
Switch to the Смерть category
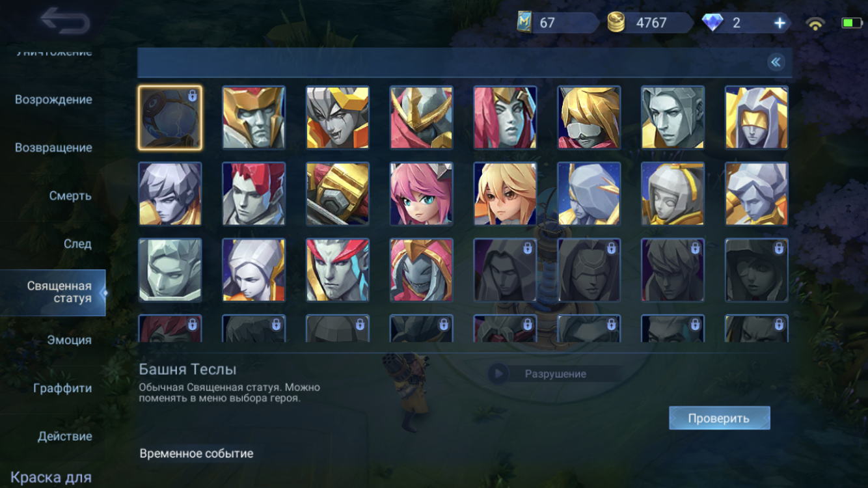click(x=70, y=196)
